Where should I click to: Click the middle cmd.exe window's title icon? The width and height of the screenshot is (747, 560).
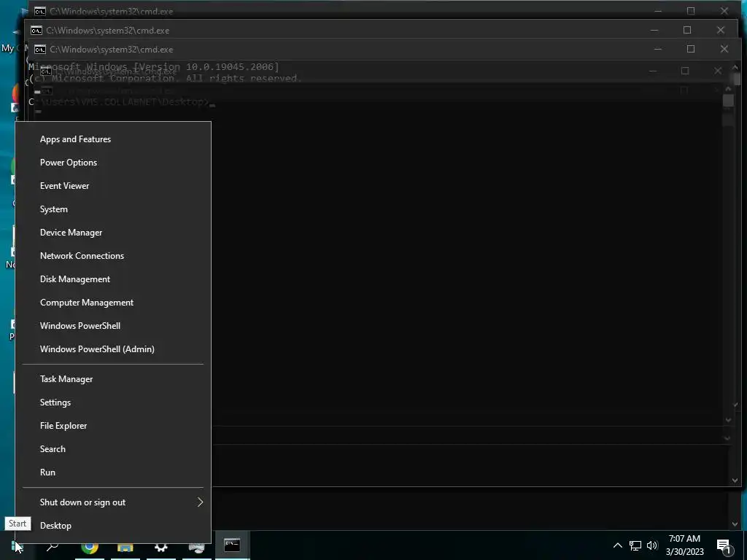coord(36,31)
